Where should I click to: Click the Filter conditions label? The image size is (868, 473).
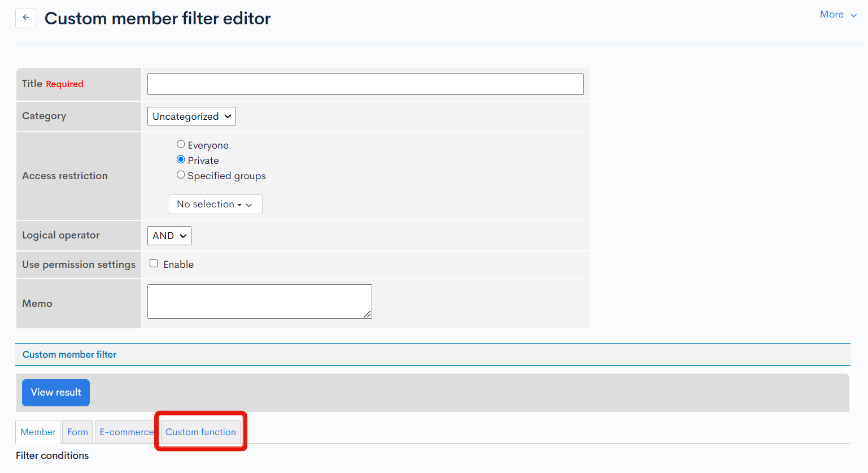(52, 455)
